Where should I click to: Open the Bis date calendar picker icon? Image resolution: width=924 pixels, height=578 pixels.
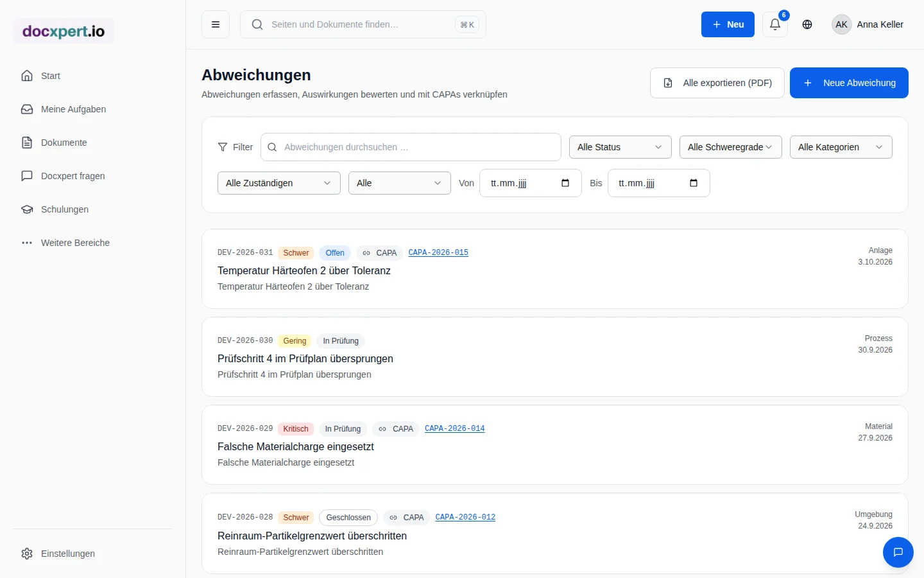coord(694,183)
